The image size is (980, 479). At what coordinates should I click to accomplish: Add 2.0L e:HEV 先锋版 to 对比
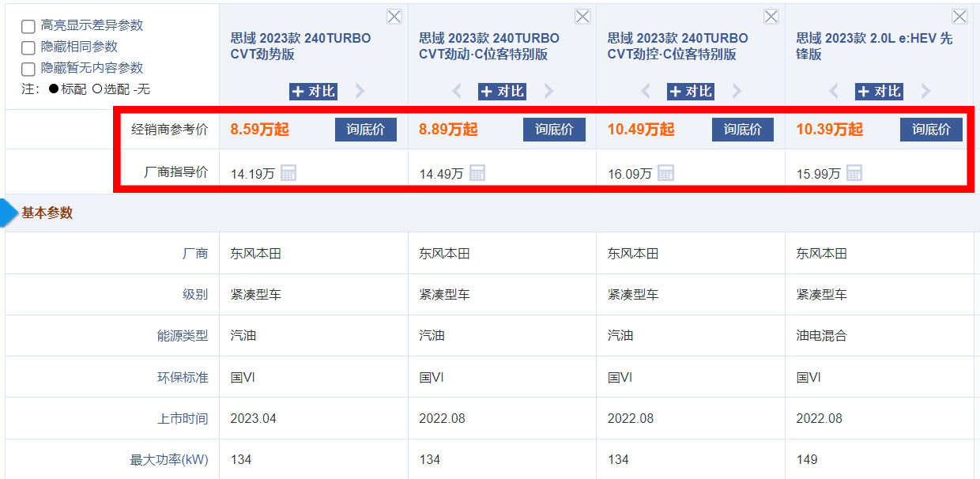[880, 92]
